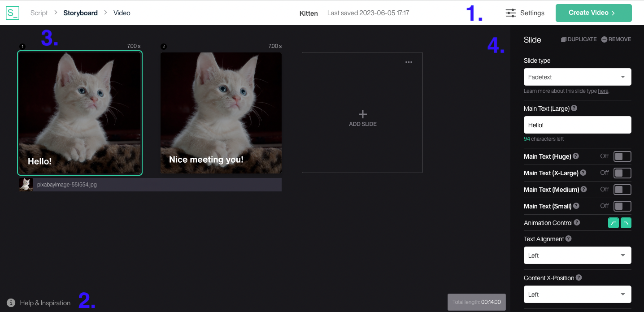644x312 pixels.
Task: Turn on Main Text (Small)
Action: [x=622, y=206]
